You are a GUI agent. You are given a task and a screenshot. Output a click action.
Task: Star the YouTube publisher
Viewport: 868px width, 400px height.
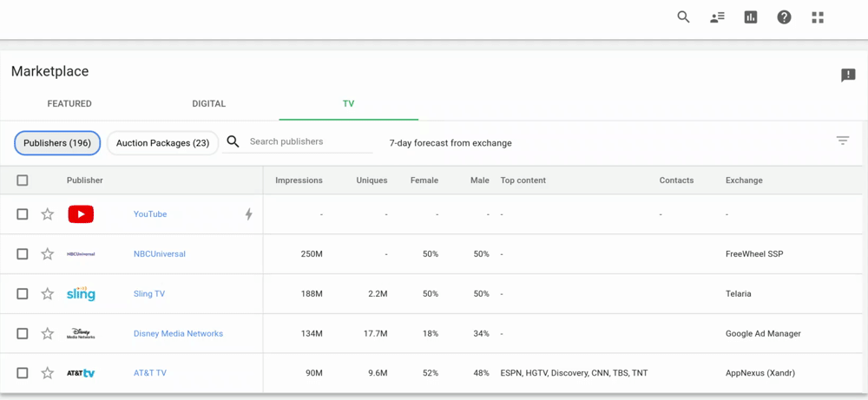[48, 214]
